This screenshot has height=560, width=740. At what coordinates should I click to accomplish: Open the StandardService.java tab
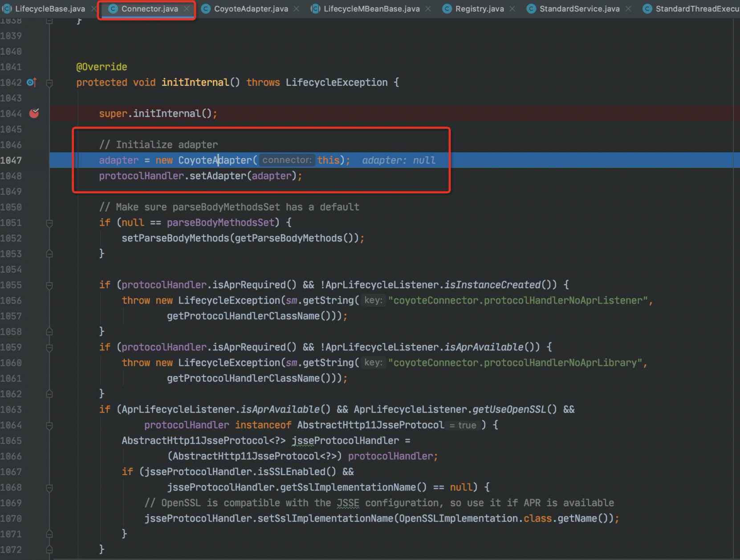579,8
